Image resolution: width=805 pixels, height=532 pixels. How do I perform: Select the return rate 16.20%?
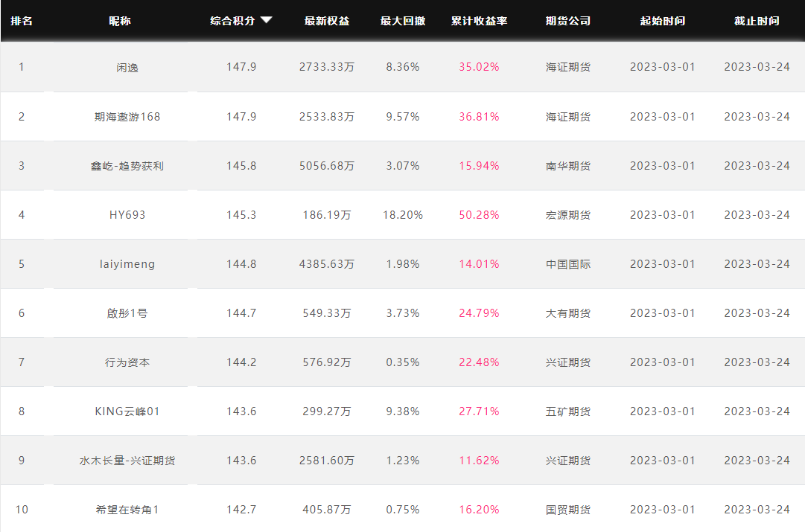click(x=479, y=510)
